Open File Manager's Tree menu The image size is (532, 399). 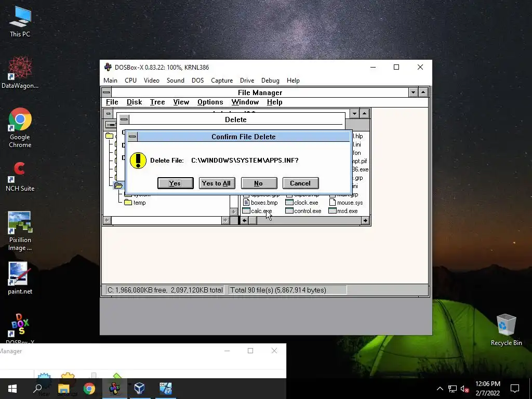157,102
